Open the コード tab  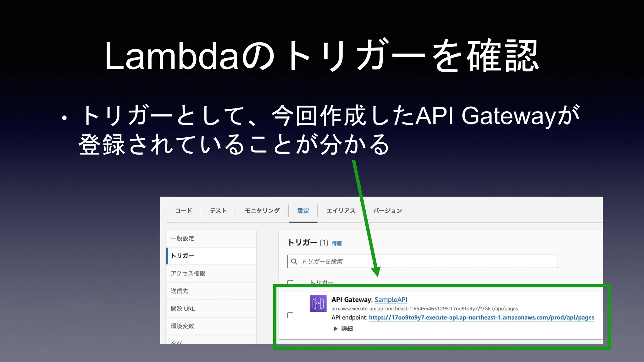(x=183, y=211)
